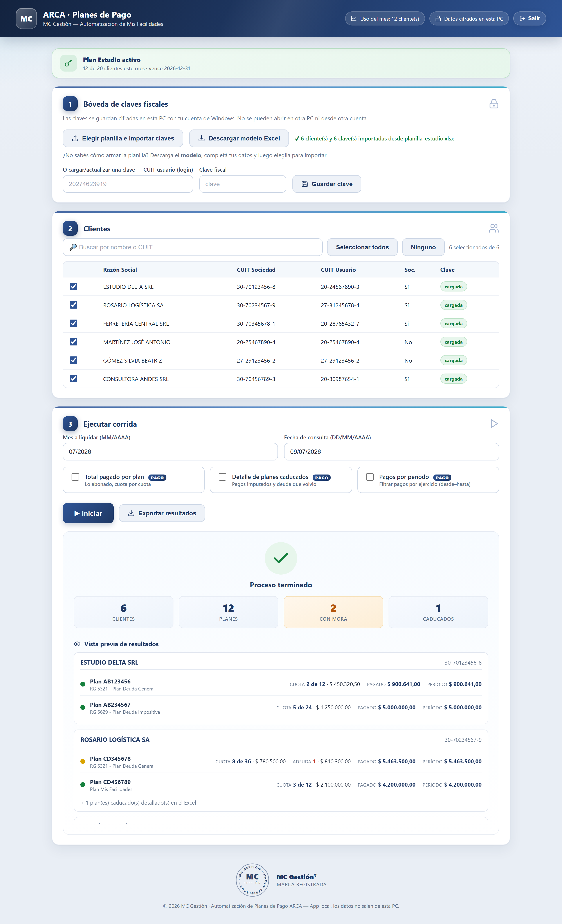Click the MC Gestión round seal logo
This screenshot has width=562, height=924.
pyautogui.click(x=252, y=880)
